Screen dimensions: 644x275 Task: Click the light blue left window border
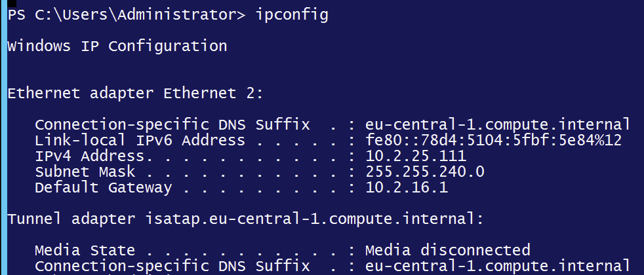3,137
